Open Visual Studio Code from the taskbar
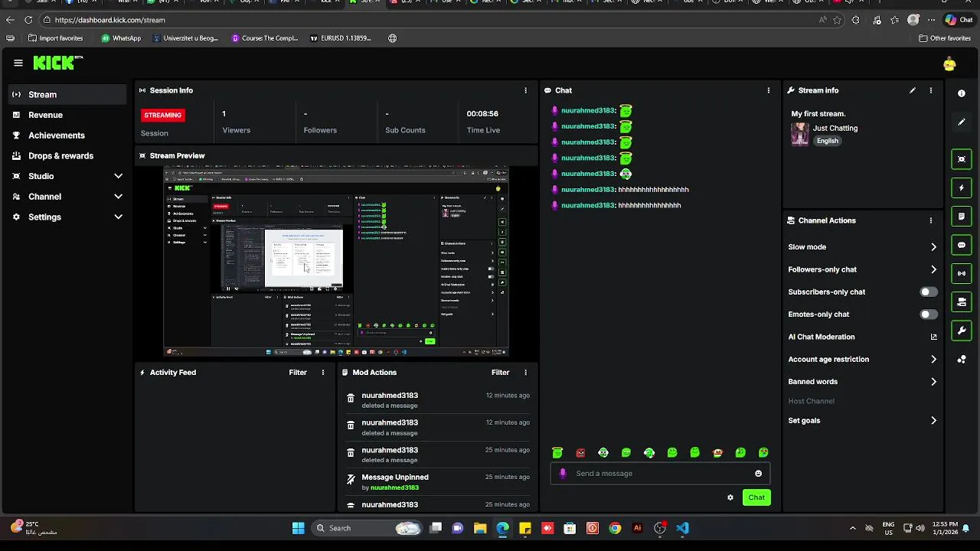Image resolution: width=980 pixels, height=551 pixels. [683, 528]
